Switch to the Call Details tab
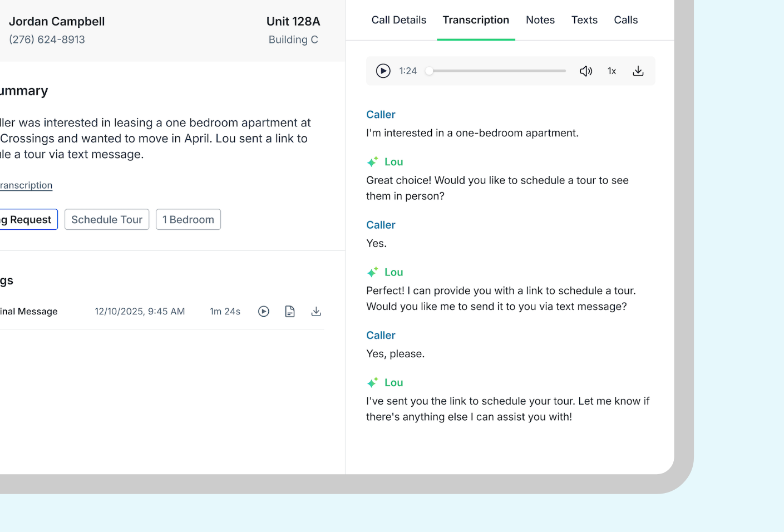This screenshot has width=784, height=532. pyautogui.click(x=398, y=20)
